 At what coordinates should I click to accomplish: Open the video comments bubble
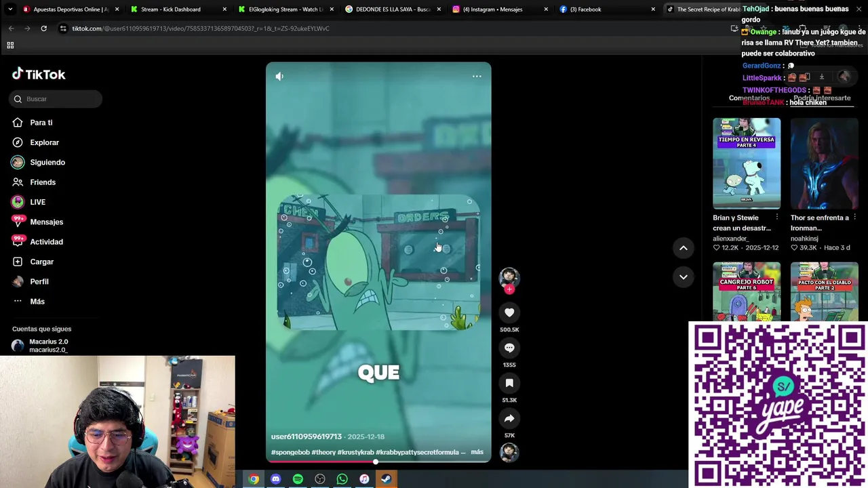pyautogui.click(x=509, y=348)
